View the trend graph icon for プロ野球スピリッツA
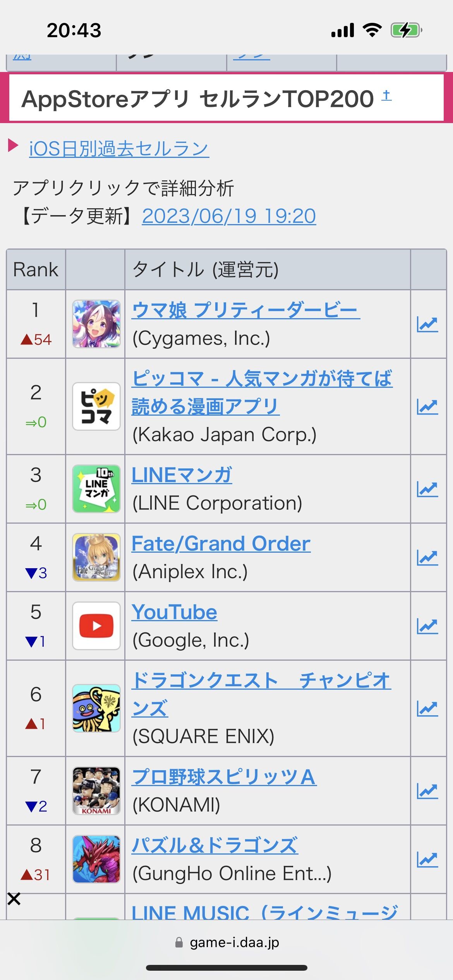This screenshot has height=980, width=453. click(x=427, y=791)
